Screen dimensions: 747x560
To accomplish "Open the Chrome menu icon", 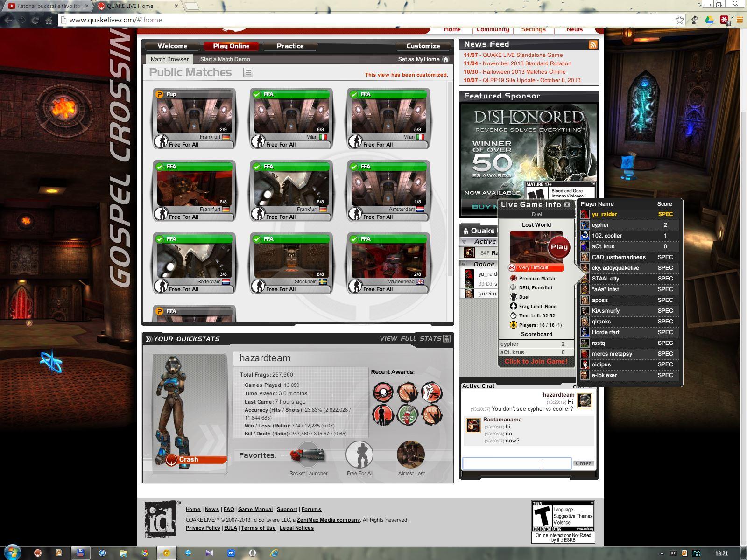I will 740,20.
